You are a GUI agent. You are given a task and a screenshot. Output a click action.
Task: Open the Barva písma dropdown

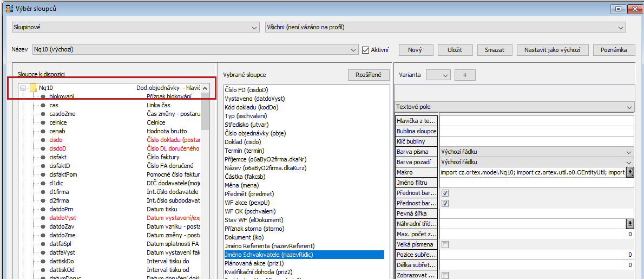(536, 152)
